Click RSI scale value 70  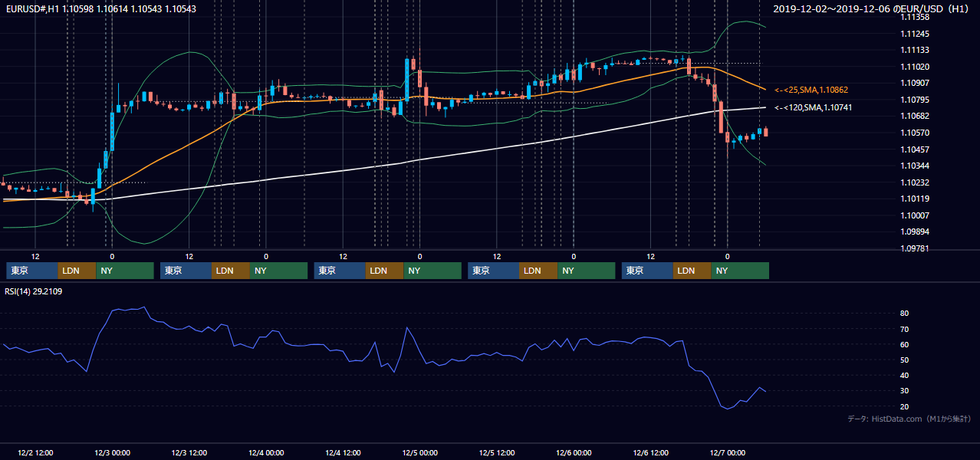[x=905, y=329]
